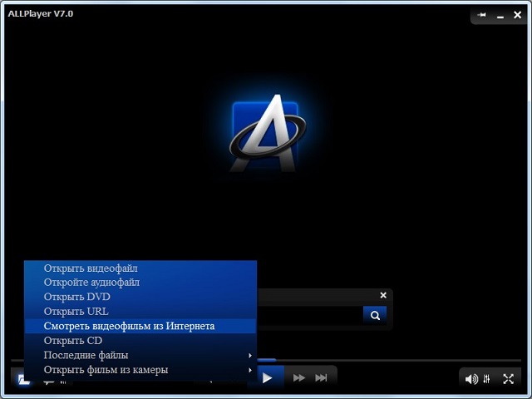Choose 'Открыть URL' from menu
This screenshot has height=399, width=532.
(140, 311)
